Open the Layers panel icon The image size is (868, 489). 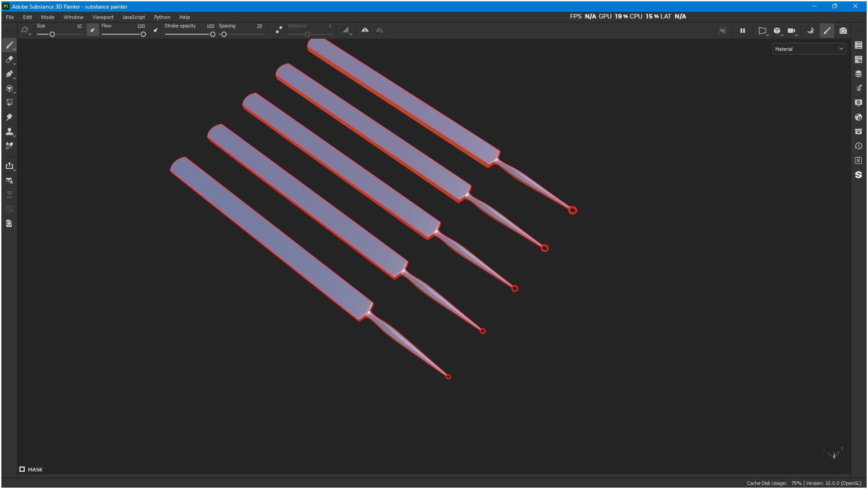[858, 74]
